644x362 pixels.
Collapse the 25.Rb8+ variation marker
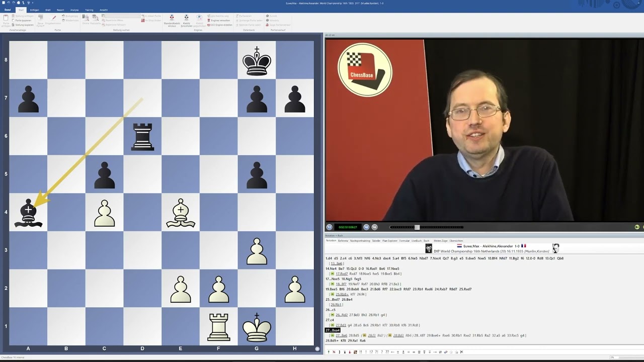[333, 294]
